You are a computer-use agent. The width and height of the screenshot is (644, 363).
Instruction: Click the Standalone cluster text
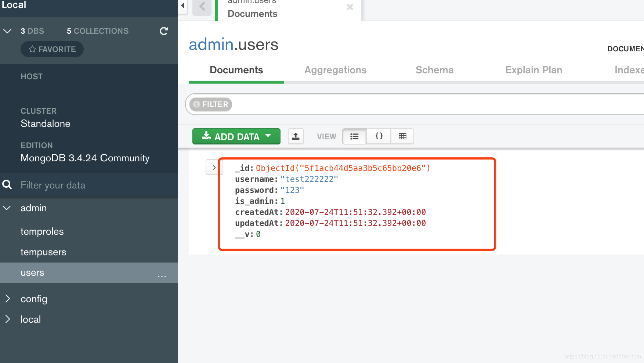[x=46, y=124]
